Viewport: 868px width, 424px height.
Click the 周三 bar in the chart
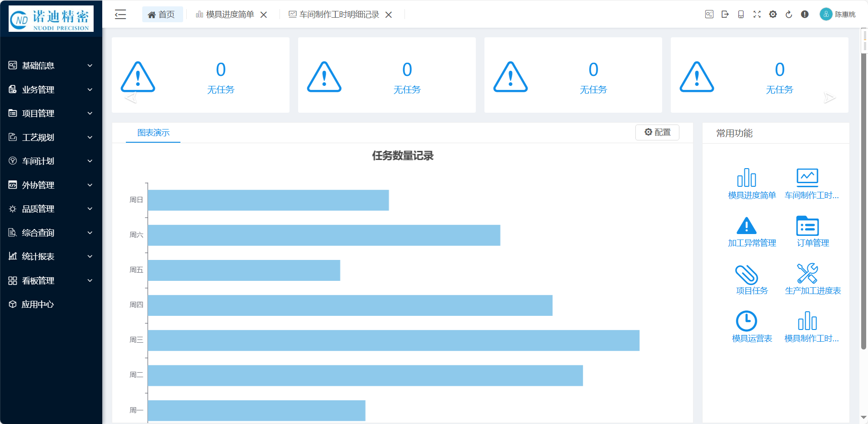pos(393,340)
